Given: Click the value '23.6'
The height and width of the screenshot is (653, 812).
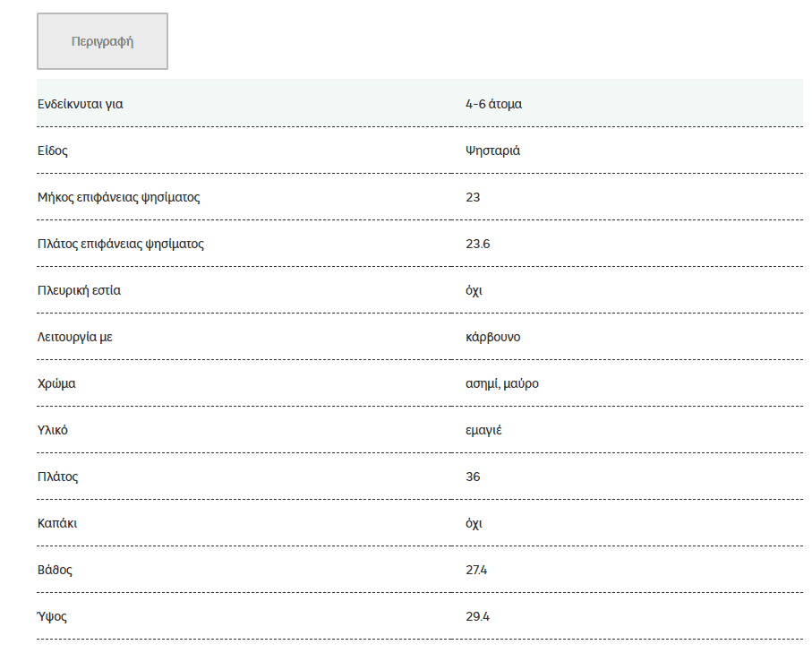Looking at the screenshot, I should click(477, 245).
